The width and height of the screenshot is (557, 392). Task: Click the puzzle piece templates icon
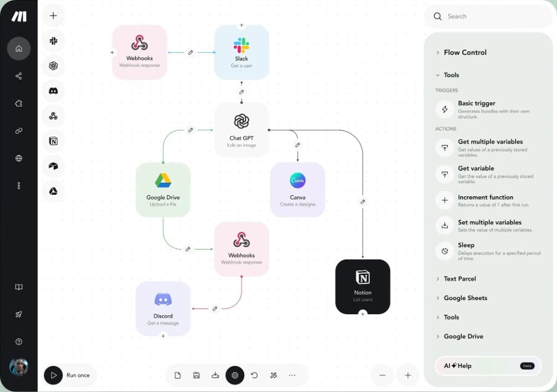pos(19,103)
